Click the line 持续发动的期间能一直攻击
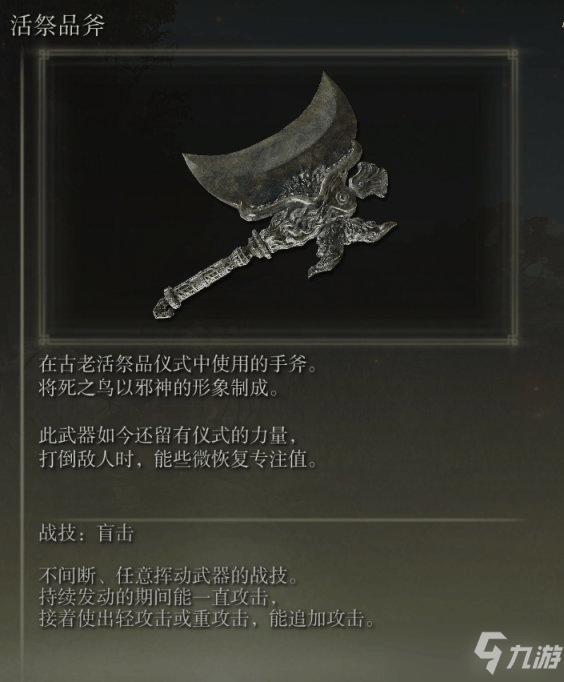This screenshot has height=682, width=564. point(159,598)
